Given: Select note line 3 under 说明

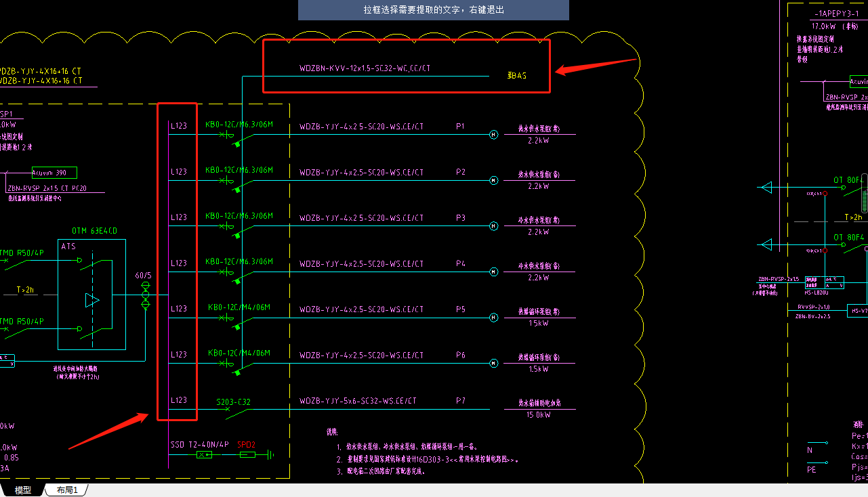Looking at the screenshot, I should coord(381,471).
